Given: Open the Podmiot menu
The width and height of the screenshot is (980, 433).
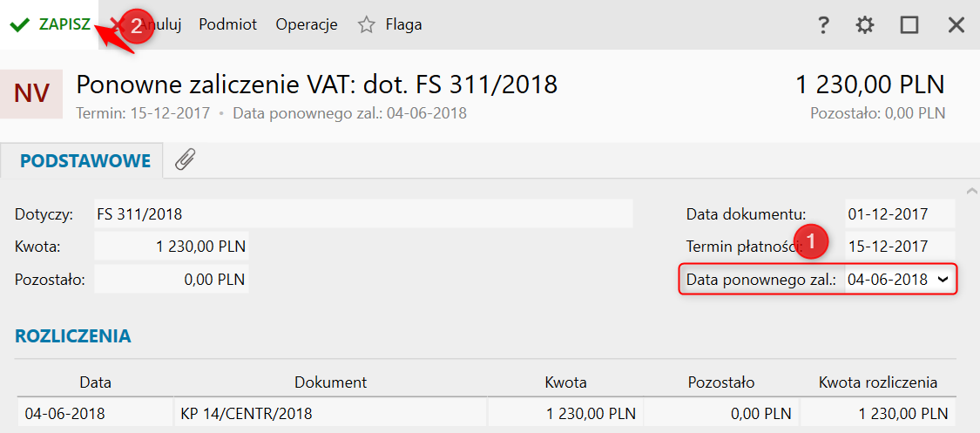Looking at the screenshot, I should (x=228, y=25).
